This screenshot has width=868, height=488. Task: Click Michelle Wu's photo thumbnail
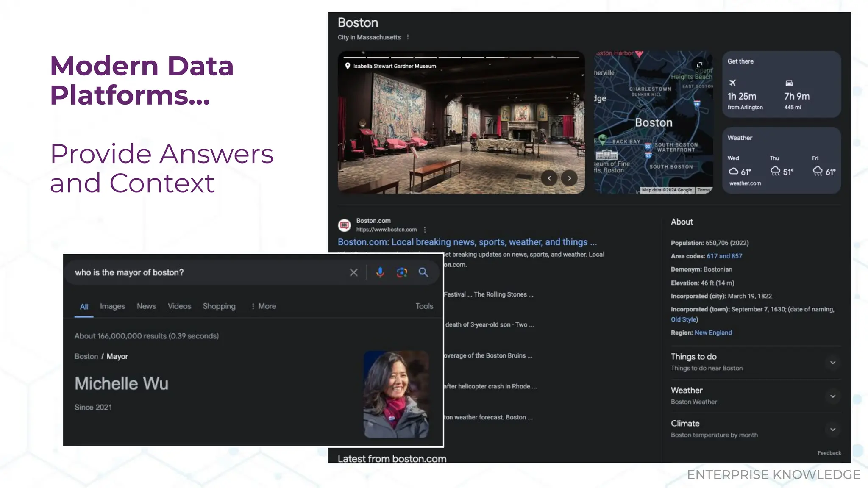click(x=396, y=394)
